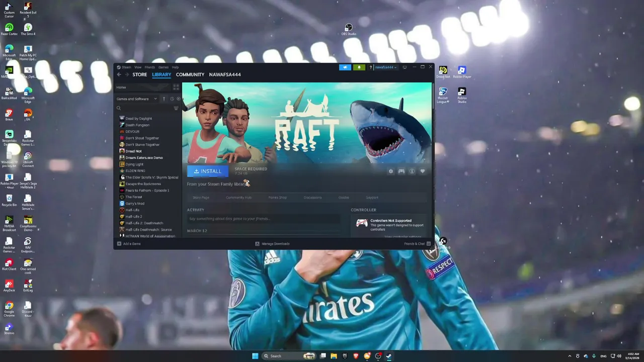Open Raft controller layout icon
Viewport: 644px width, 362px height.
(401, 171)
